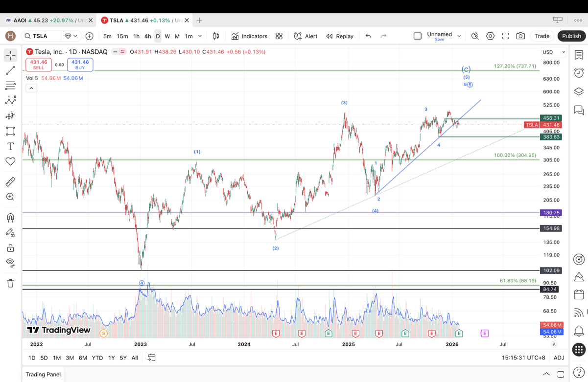Click the TSLA symbol search field

42,36
